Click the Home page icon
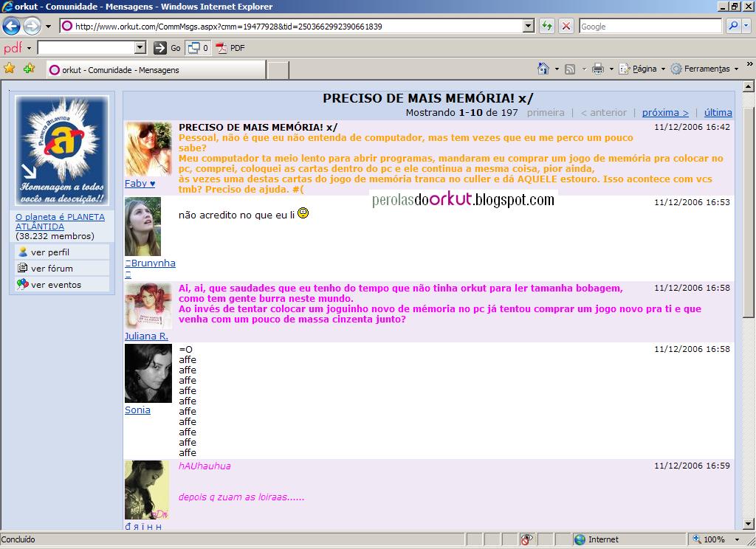The width and height of the screenshot is (756, 549). coord(543,69)
